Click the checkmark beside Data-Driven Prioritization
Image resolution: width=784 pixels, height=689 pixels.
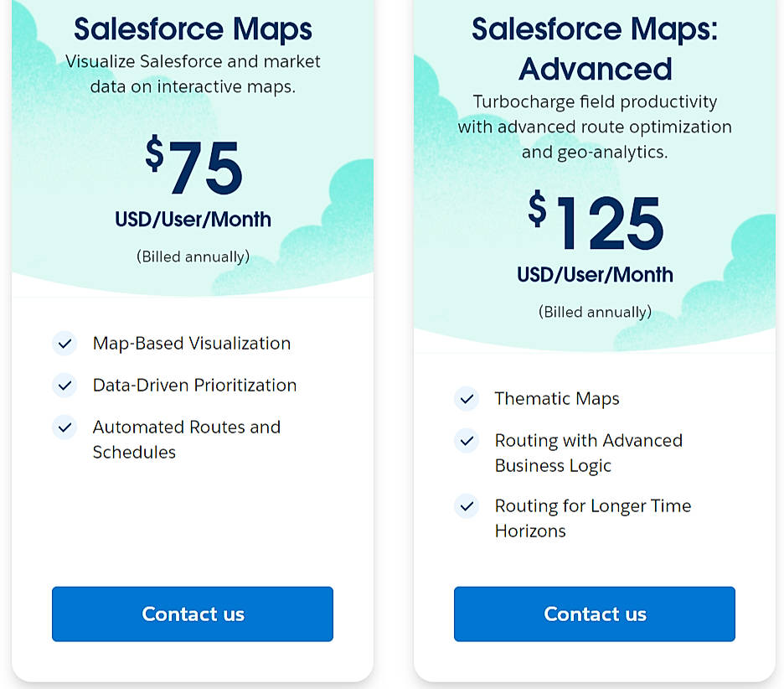(64, 386)
